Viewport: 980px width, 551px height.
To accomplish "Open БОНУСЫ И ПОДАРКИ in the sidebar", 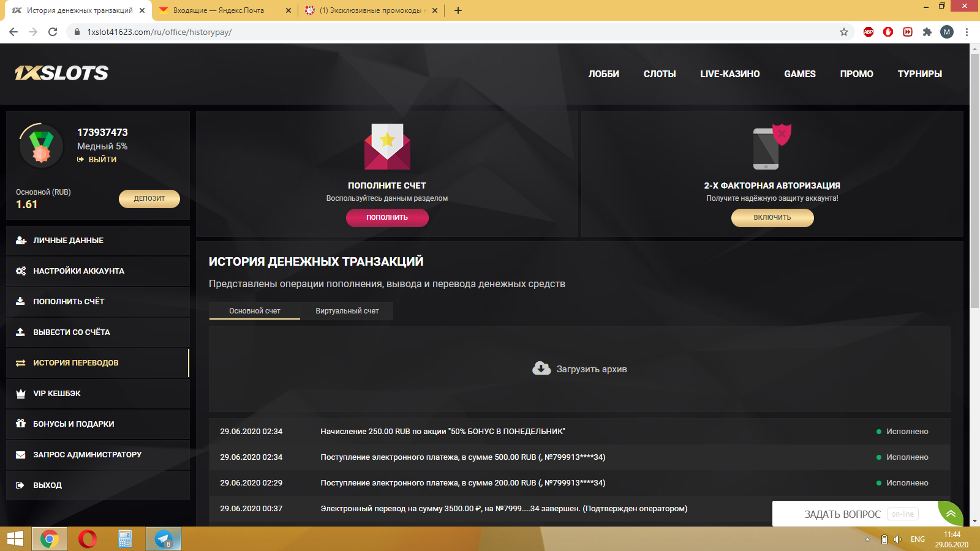I will click(x=98, y=424).
